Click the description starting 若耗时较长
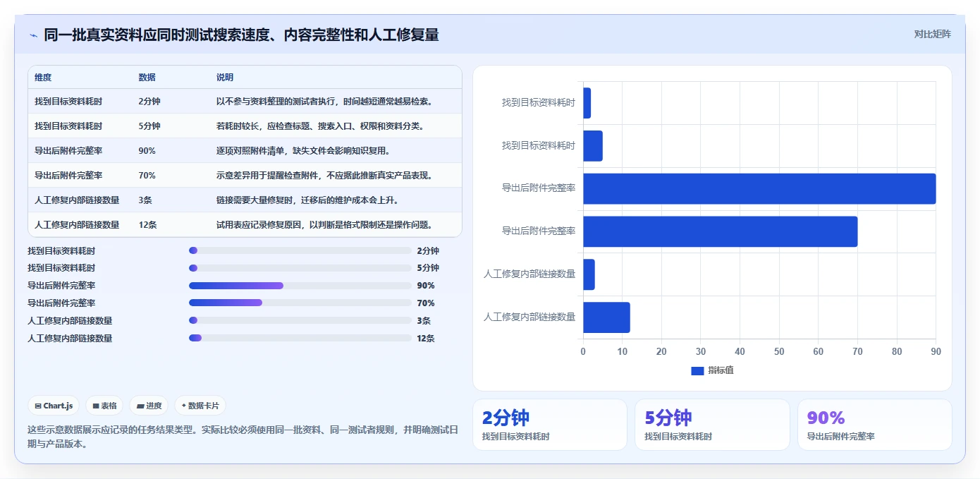This screenshot has width=980, height=479. pos(319,126)
